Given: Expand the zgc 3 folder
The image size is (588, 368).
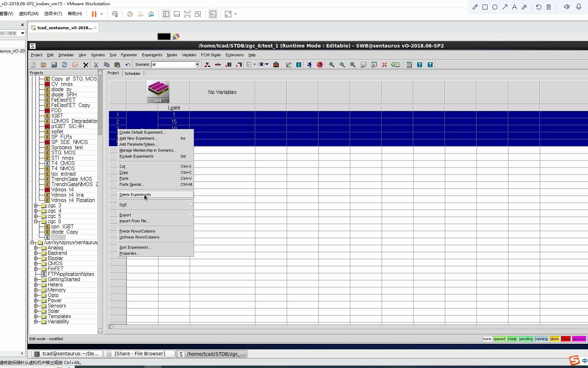Looking at the screenshot, I should tap(36, 205).
